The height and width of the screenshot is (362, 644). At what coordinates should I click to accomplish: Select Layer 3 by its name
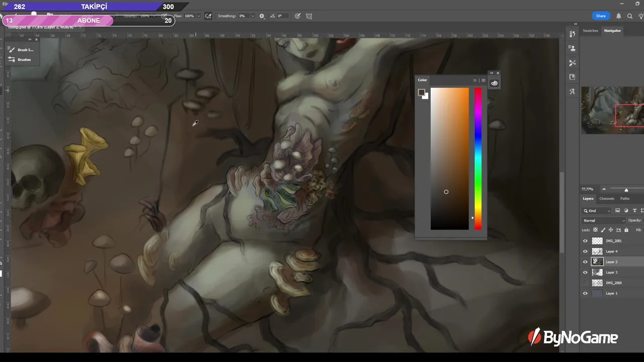pos(611,273)
